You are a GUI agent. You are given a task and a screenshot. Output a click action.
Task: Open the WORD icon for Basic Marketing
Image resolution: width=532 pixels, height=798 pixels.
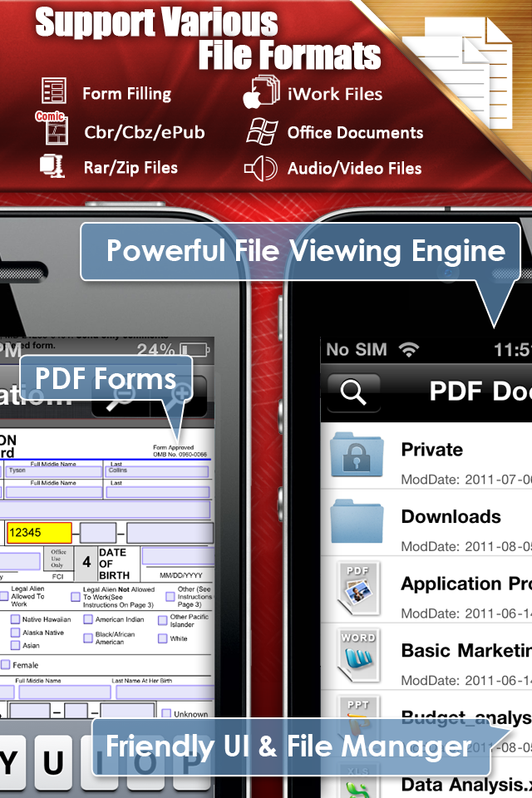(x=358, y=655)
